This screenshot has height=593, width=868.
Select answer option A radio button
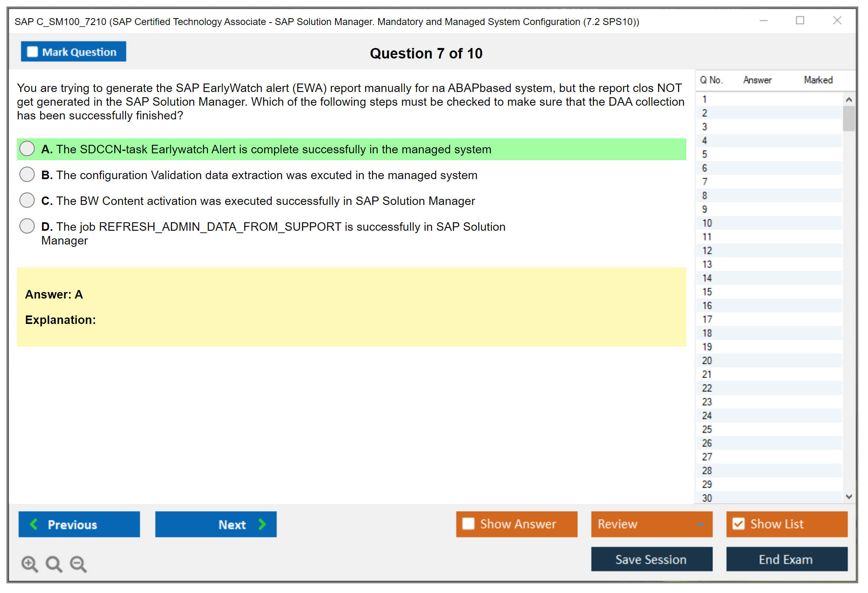point(27,148)
